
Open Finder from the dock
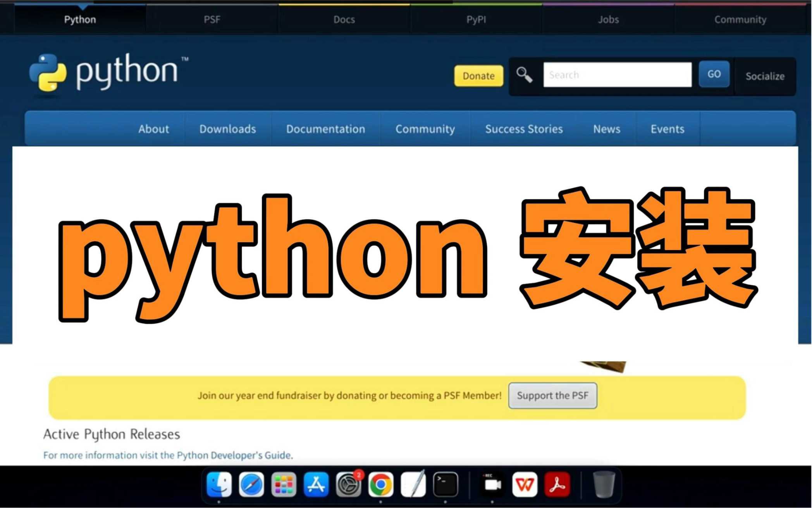click(219, 484)
